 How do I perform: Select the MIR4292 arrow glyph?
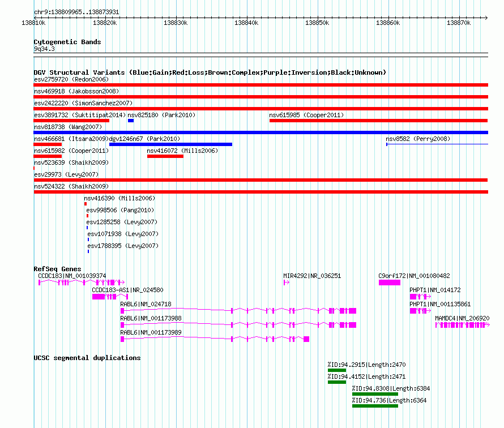tap(287, 283)
